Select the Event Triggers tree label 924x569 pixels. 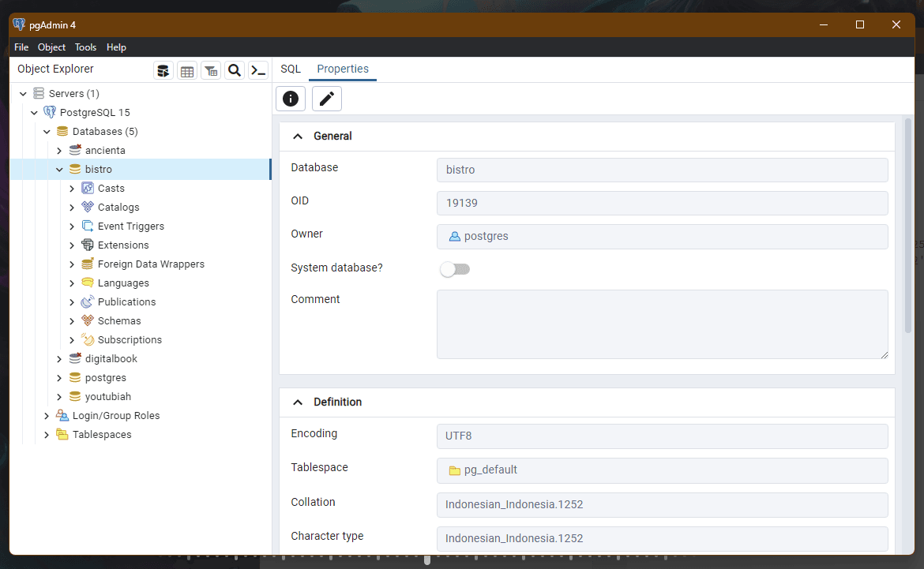click(131, 226)
